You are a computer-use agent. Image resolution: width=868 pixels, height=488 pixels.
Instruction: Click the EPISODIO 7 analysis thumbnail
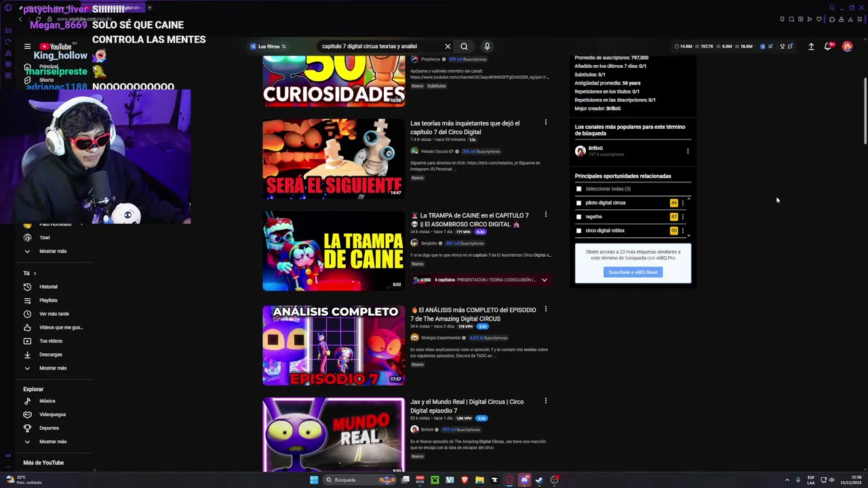[334, 345]
